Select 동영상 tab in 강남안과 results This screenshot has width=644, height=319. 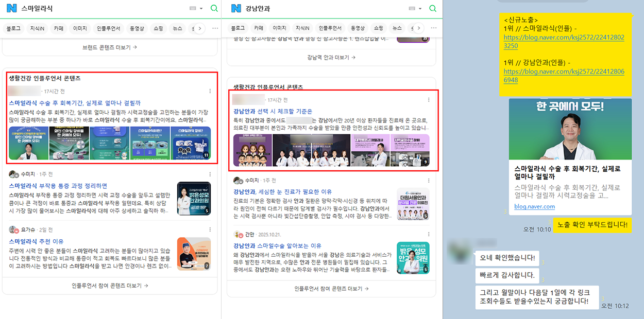click(x=358, y=28)
